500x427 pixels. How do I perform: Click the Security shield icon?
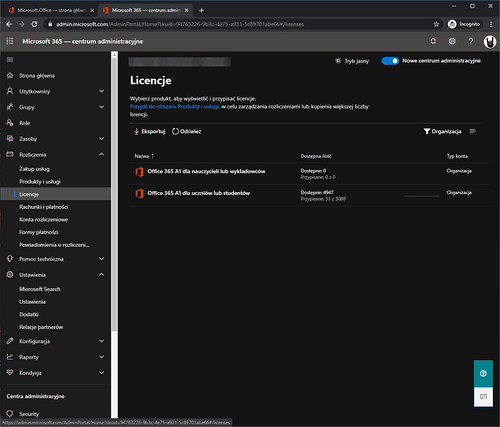pyautogui.click(x=10, y=414)
